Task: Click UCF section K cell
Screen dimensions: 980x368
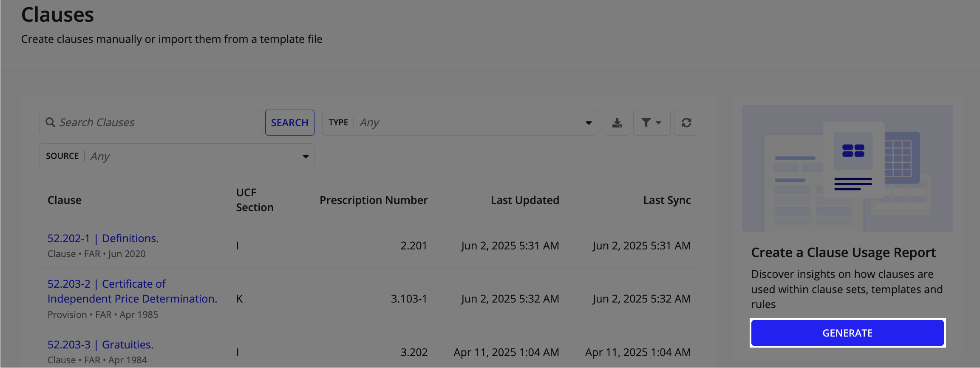Action: click(x=239, y=299)
